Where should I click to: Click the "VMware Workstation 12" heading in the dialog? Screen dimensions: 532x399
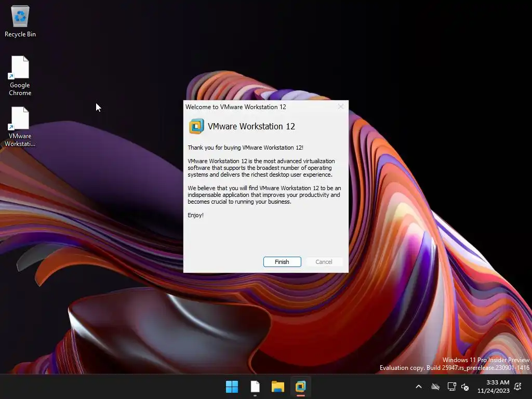click(251, 126)
